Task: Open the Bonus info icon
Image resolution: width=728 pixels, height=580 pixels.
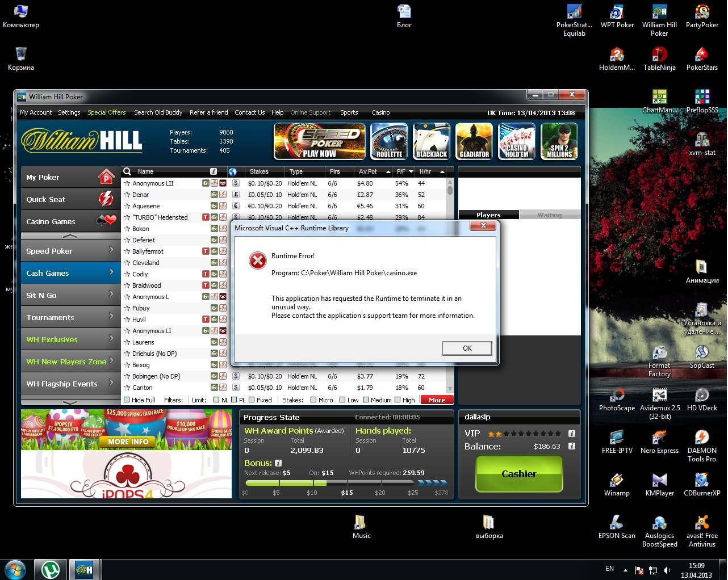Action: pos(278,463)
